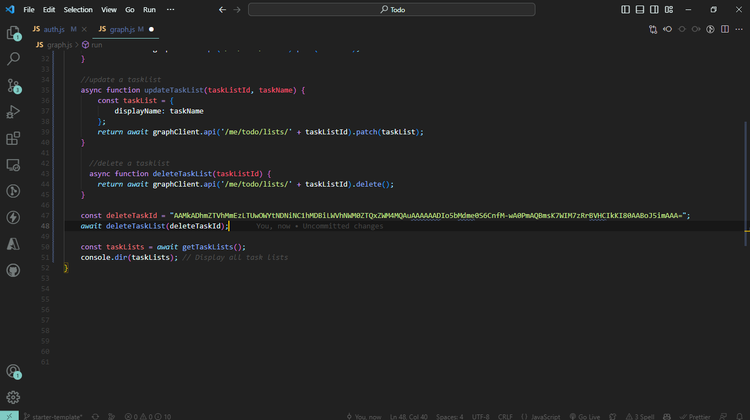Open CRLF end-of-line sequence selector
Screen dimensions: 750x420
(x=505, y=415)
